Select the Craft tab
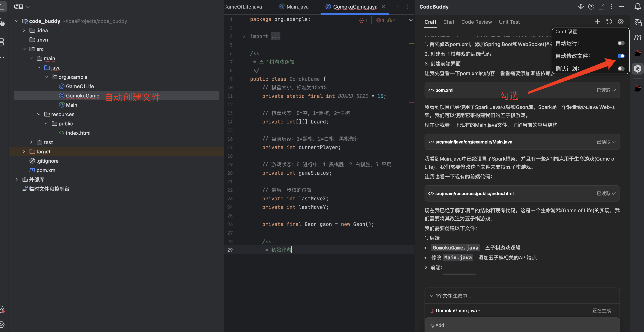 pyautogui.click(x=430, y=22)
